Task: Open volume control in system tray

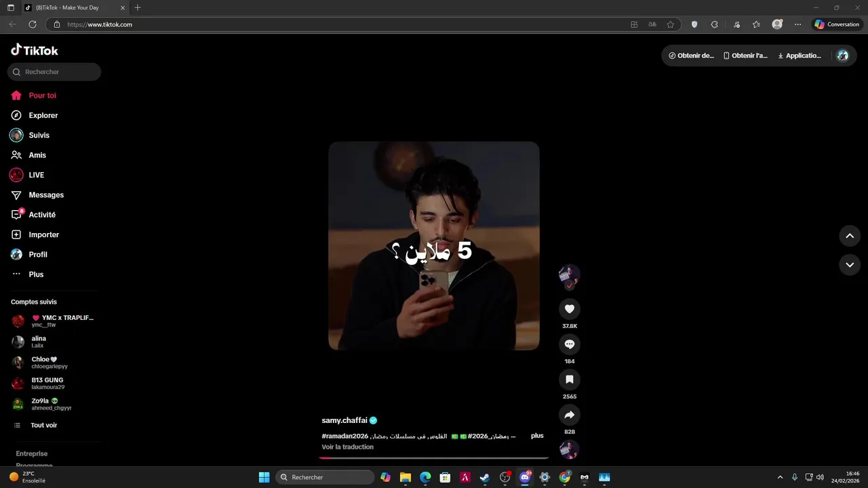Action: pos(821,477)
